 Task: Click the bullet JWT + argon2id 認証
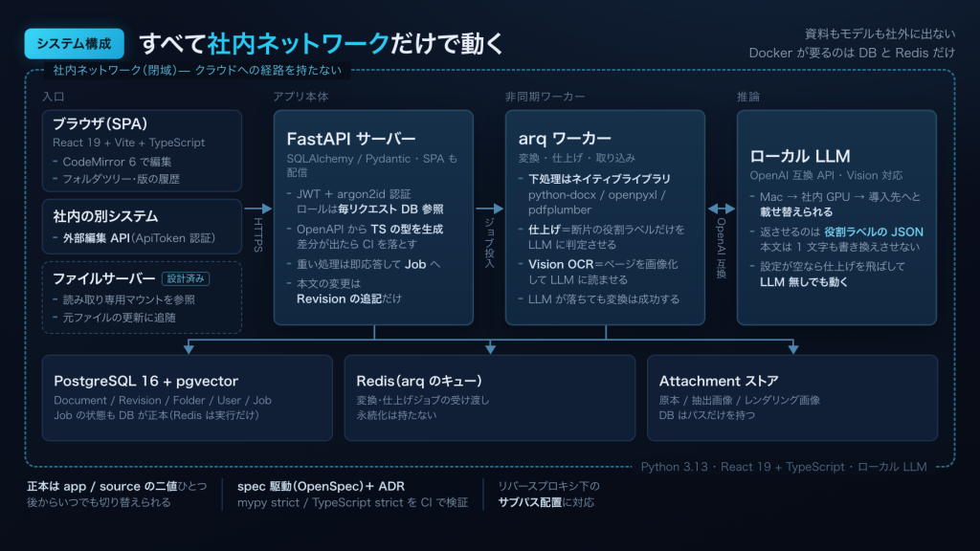click(354, 194)
